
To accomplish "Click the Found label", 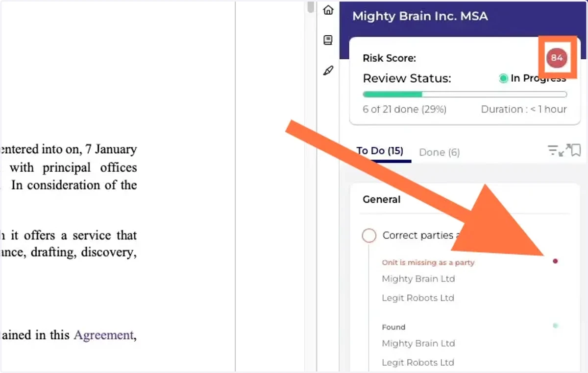I will (393, 327).
